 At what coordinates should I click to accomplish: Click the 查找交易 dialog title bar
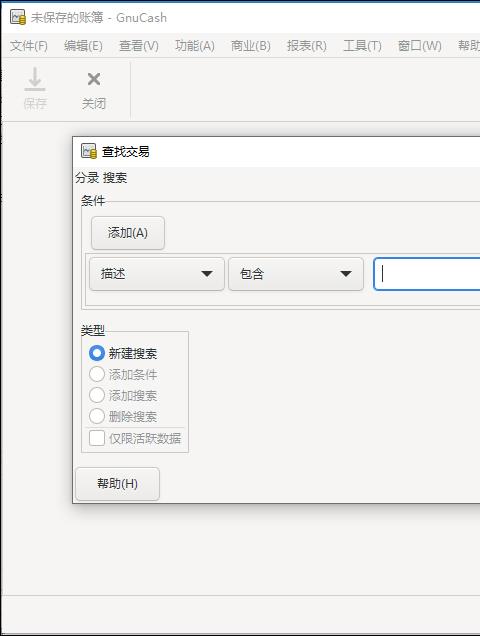(x=276, y=152)
